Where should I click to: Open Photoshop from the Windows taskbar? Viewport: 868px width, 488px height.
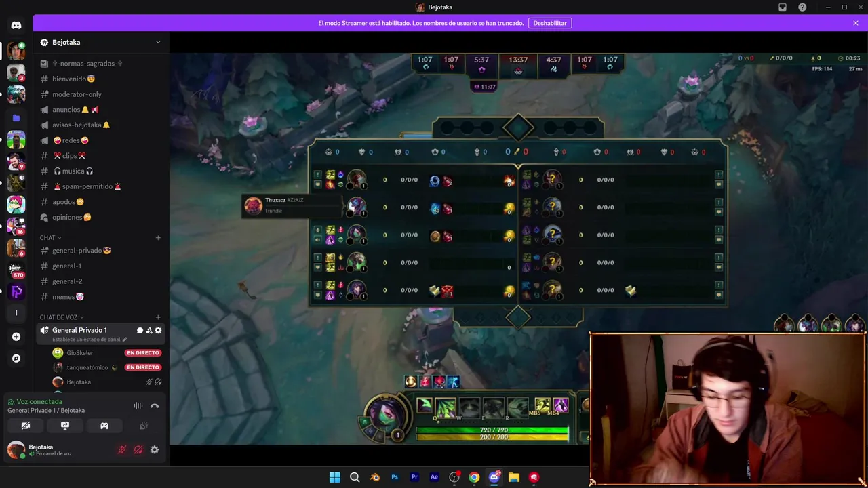[x=395, y=477]
